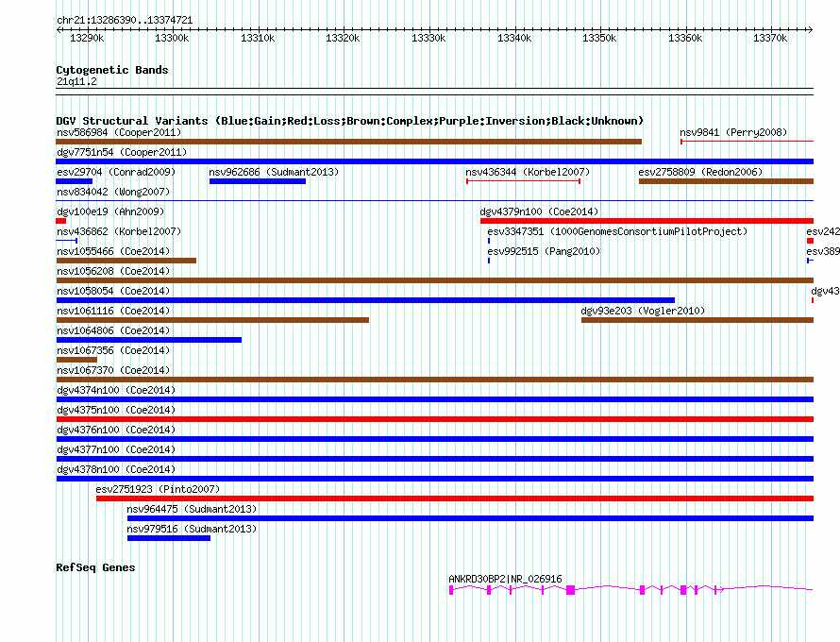840x642 pixels.
Task: Click the nsv1067356 (Coe2014) label
Action: (x=113, y=350)
